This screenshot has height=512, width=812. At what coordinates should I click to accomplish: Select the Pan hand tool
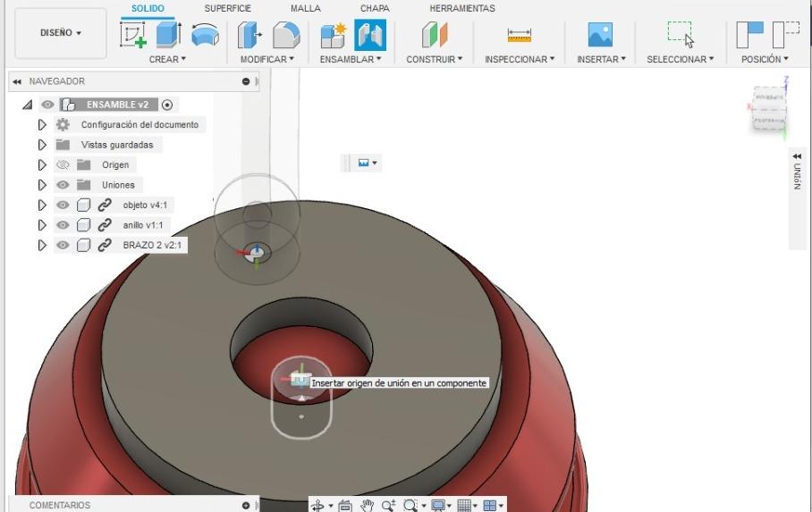click(368, 505)
